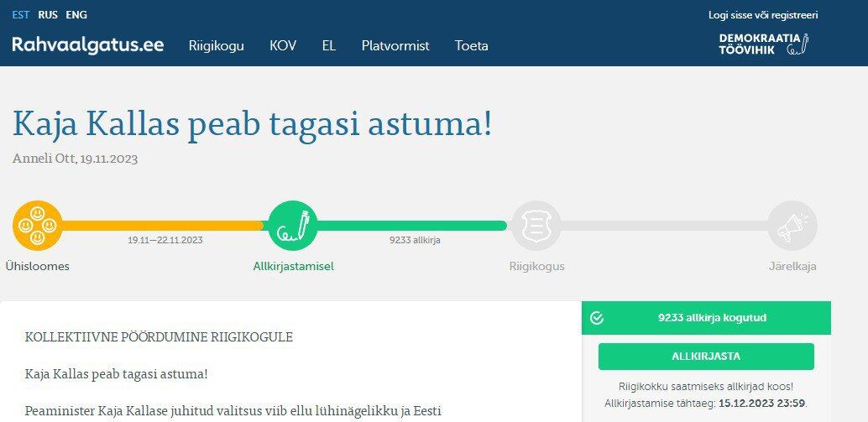The height and width of the screenshot is (422, 868).
Task: Click the Ühisloomes stage label
Action: coord(37,267)
